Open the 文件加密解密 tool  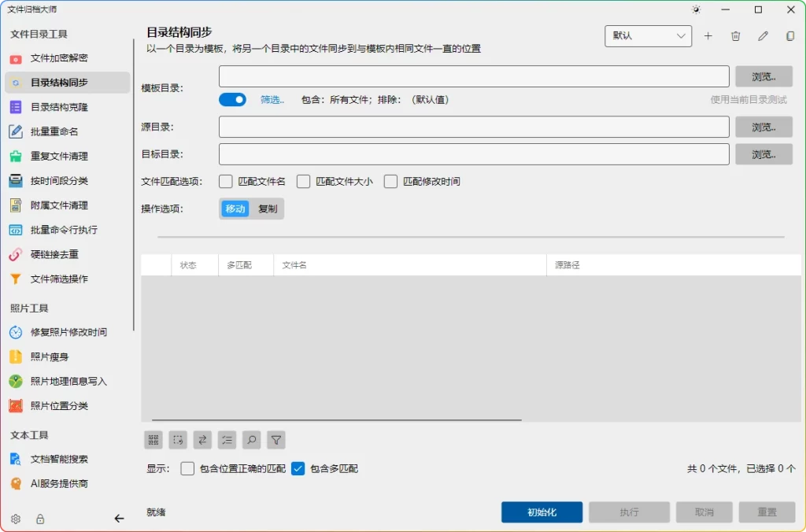(59, 58)
